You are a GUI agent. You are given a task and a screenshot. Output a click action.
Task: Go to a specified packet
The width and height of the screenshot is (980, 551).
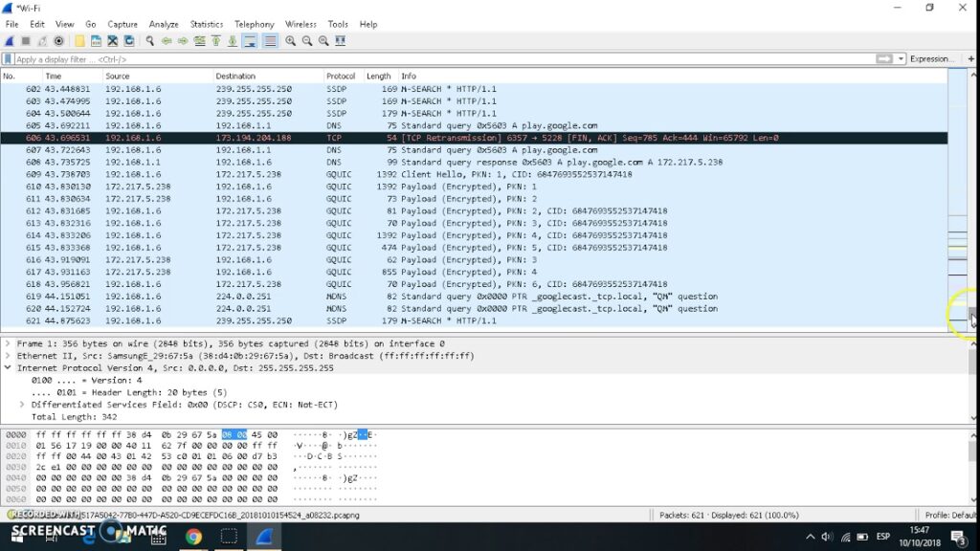(x=199, y=41)
